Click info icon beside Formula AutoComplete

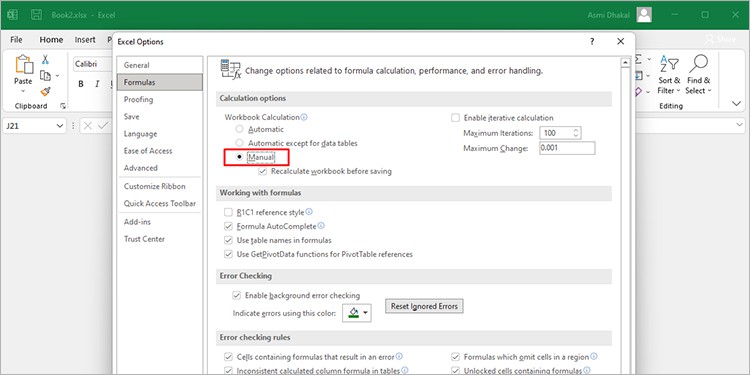321,226
